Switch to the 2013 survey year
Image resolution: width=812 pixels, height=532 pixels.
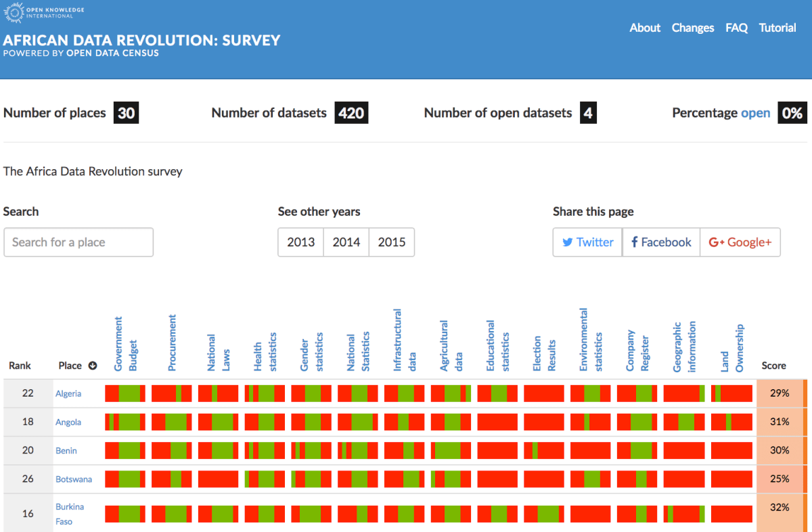click(300, 242)
